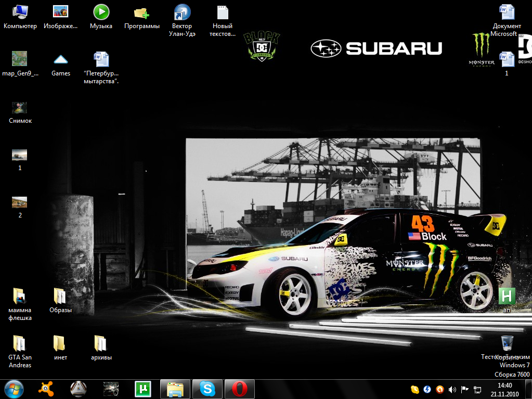Open the Документ Microsoft Word file

(507, 12)
